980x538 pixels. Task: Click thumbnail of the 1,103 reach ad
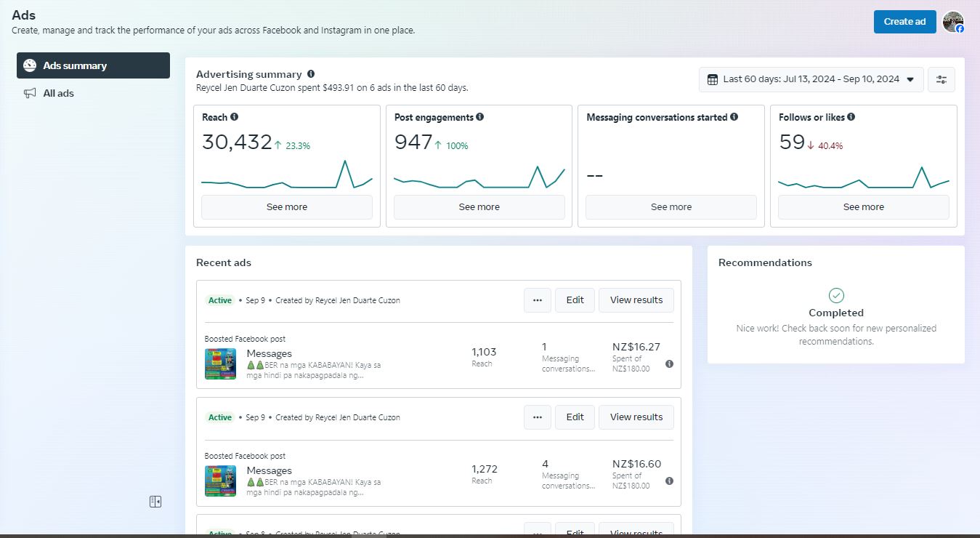[x=220, y=364]
